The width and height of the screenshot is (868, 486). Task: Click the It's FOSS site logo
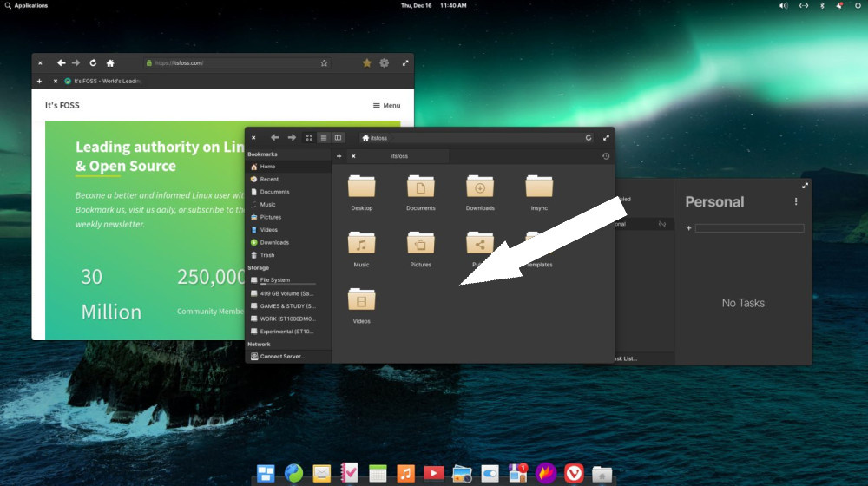pyautogui.click(x=62, y=105)
